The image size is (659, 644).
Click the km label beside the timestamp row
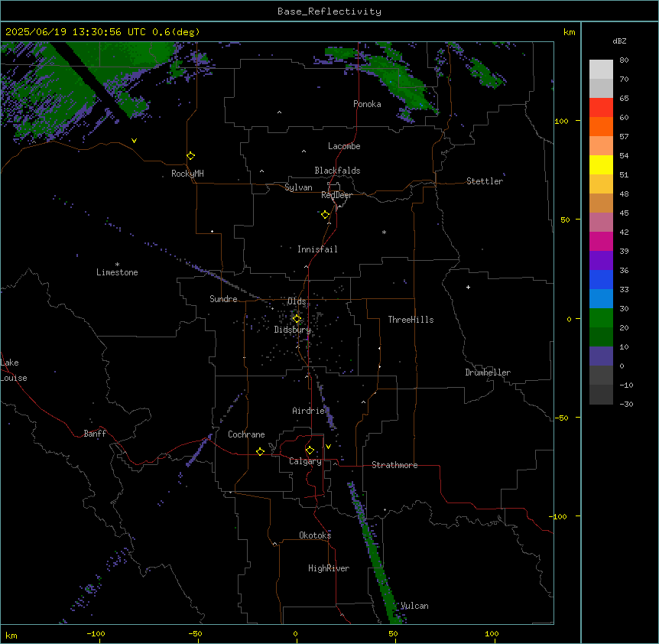569,32
